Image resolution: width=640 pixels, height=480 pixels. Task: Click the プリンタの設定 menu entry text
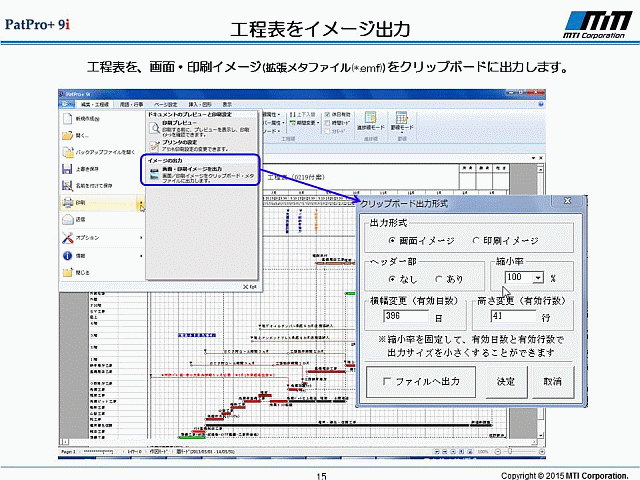180,142
